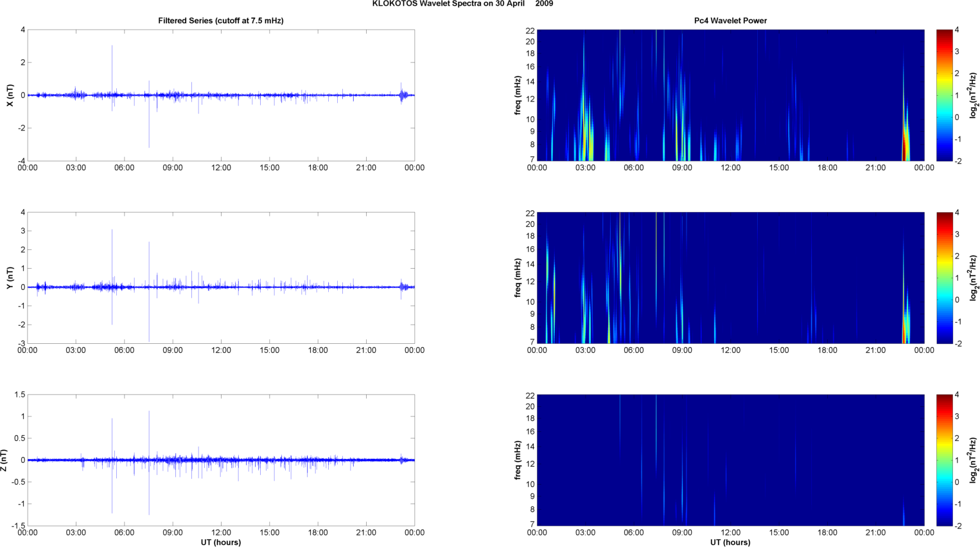This screenshot has width=980, height=547.
Task: Click the log2(nT²/Hz) label beside top colorbar
Action: pos(974,95)
